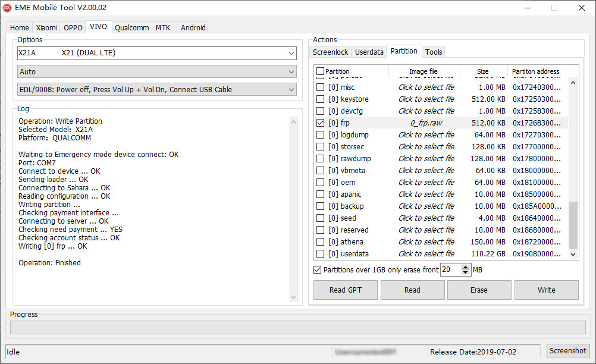Image resolution: width=596 pixels, height=364 pixels.
Task: Check the vbmeta partition checkbox
Action: (321, 171)
